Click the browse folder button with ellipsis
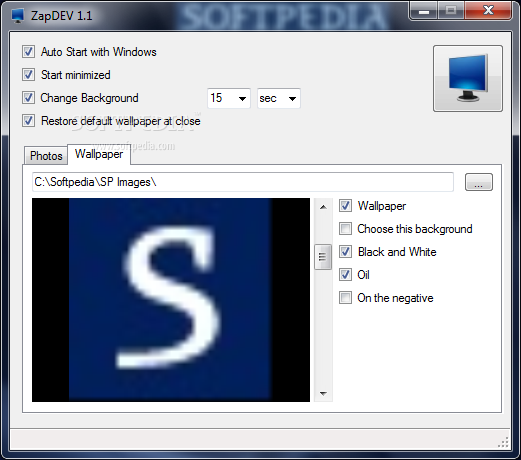 pos(479,182)
